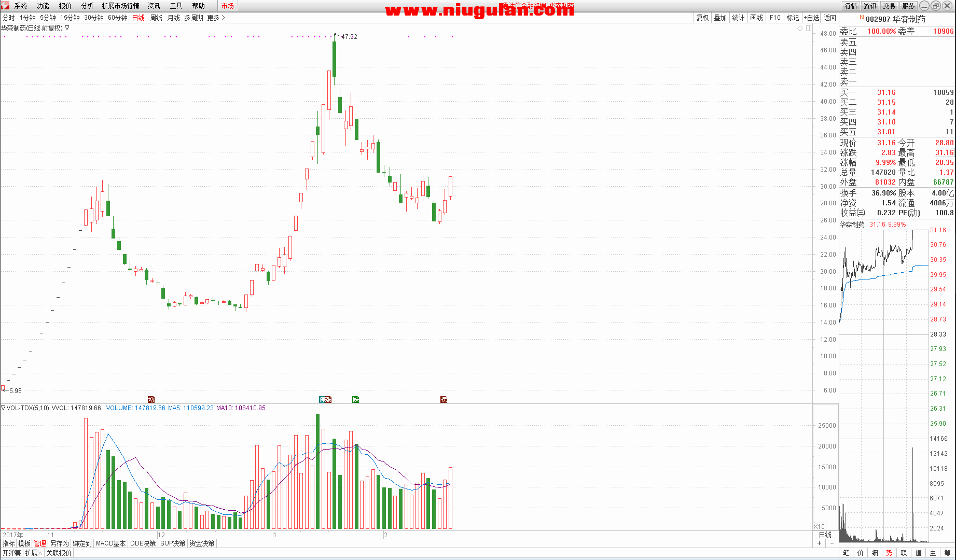Switch to the 60分钟 period
Viewport: 956px width, 560px height.
click(x=118, y=18)
